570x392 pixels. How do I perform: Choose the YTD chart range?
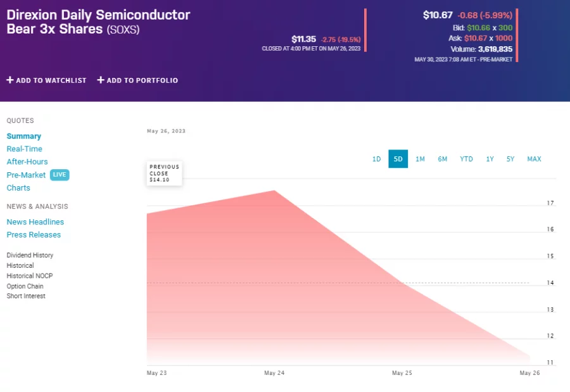pos(466,159)
